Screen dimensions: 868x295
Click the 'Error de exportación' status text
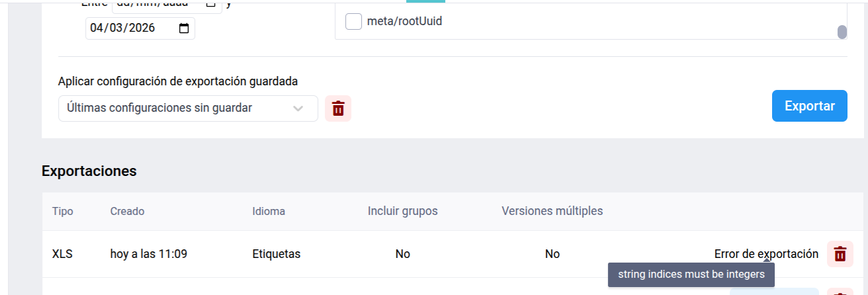pyautogui.click(x=766, y=254)
